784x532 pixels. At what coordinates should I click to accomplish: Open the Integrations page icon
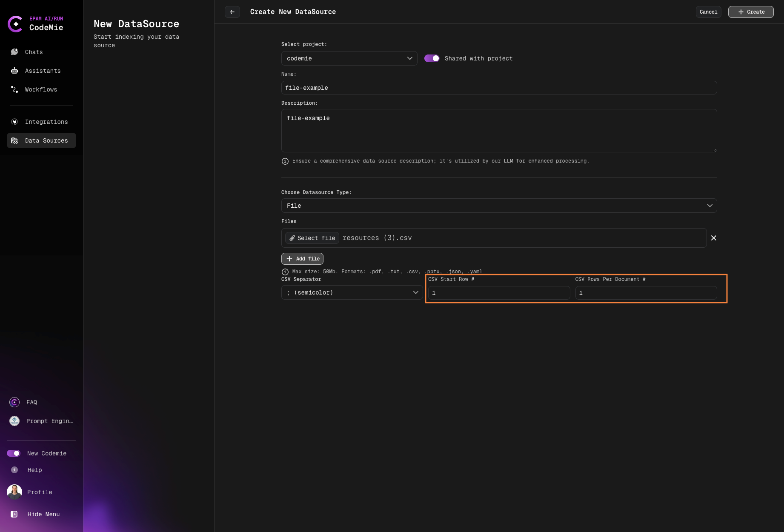point(14,122)
